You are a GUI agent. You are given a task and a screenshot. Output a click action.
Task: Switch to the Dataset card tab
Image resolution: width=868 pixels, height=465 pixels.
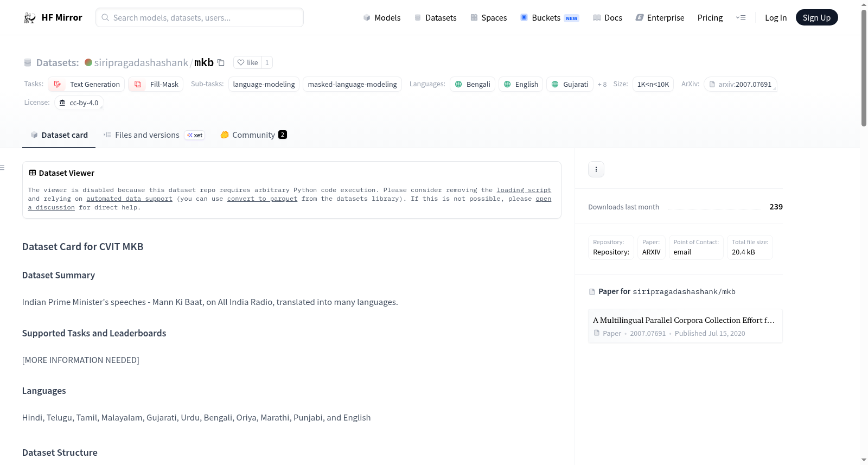(59, 135)
